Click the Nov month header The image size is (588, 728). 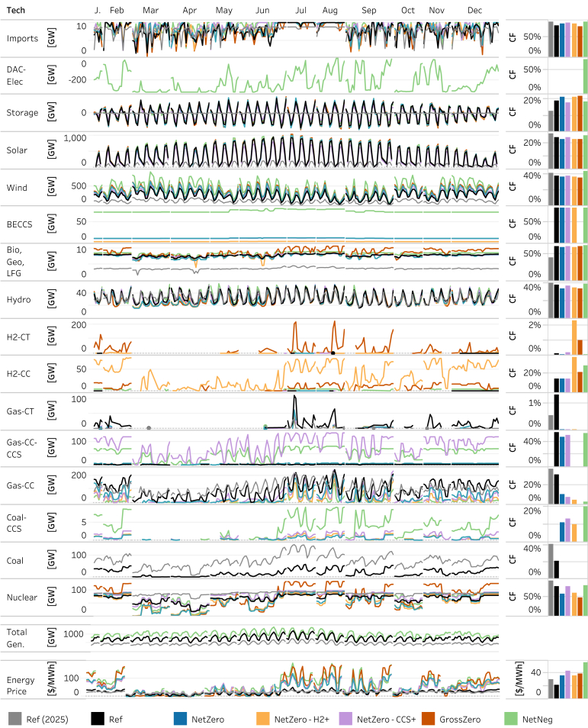click(x=437, y=10)
